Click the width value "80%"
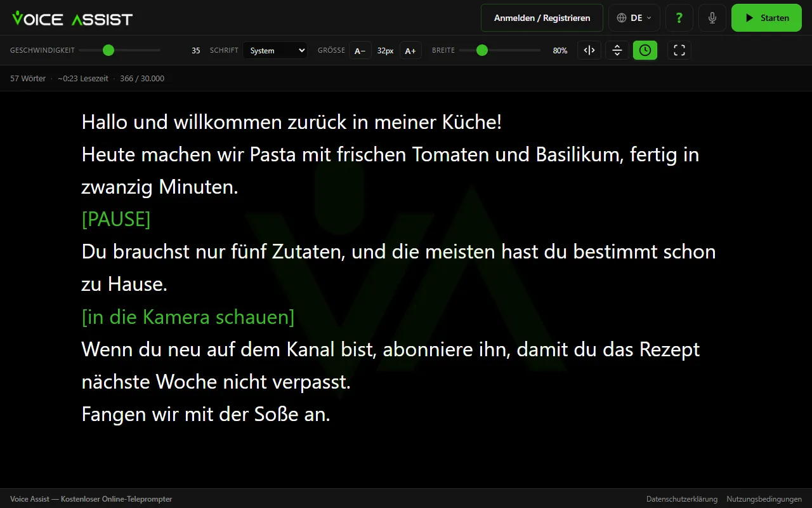The height and width of the screenshot is (508, 812). [560, 51]
